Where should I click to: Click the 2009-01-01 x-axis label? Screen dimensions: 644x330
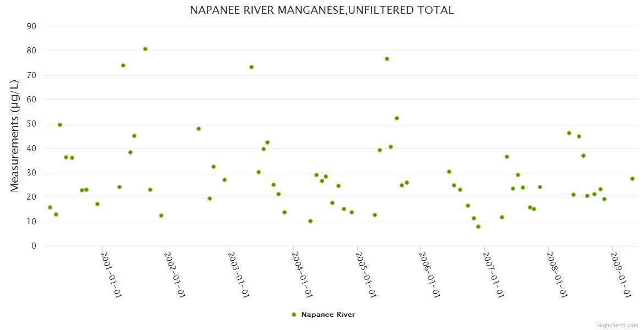coord(620,274)
